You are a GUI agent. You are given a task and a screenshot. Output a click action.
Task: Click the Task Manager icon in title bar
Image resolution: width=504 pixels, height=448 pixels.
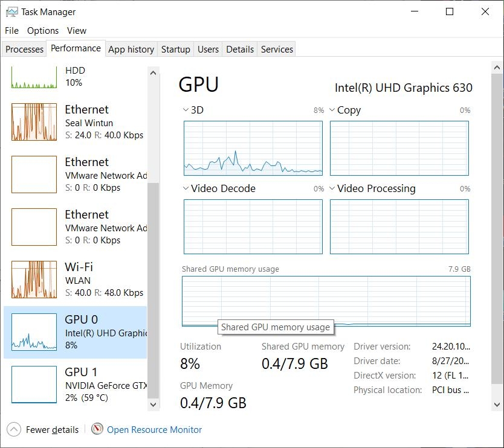click(11, 11)
